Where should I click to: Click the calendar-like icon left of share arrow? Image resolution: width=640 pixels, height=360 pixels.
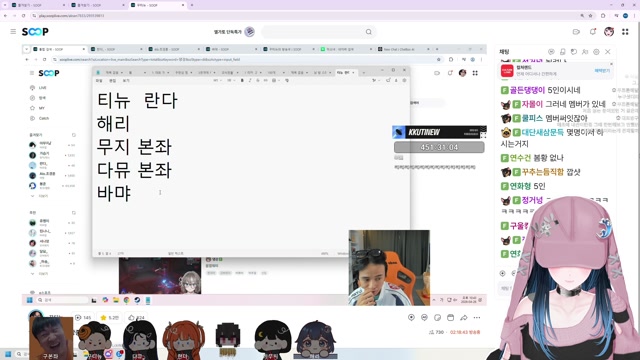pyautogui.click(x=451, y=318)
